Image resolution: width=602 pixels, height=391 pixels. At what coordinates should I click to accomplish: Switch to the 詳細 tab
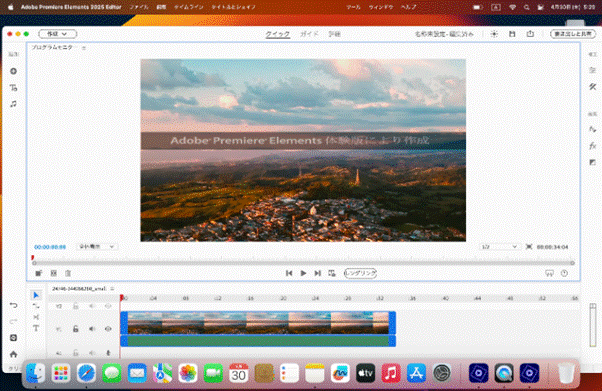click(334, 34)
